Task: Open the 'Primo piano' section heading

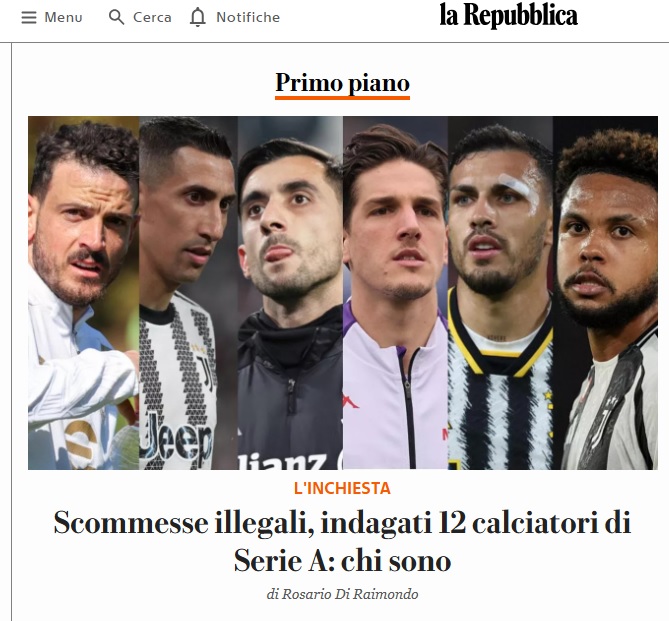Action: tap(342, 83)
